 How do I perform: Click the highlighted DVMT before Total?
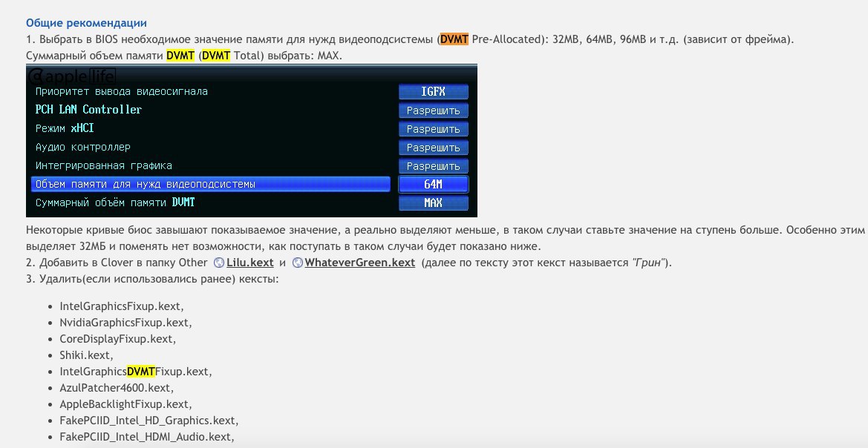[216, 56]
